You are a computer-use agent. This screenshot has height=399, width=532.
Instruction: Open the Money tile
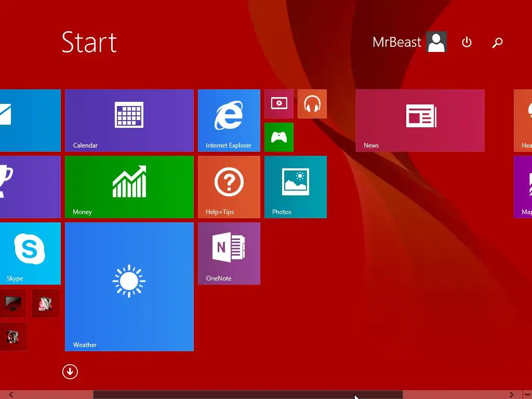[x=129, y=187]
